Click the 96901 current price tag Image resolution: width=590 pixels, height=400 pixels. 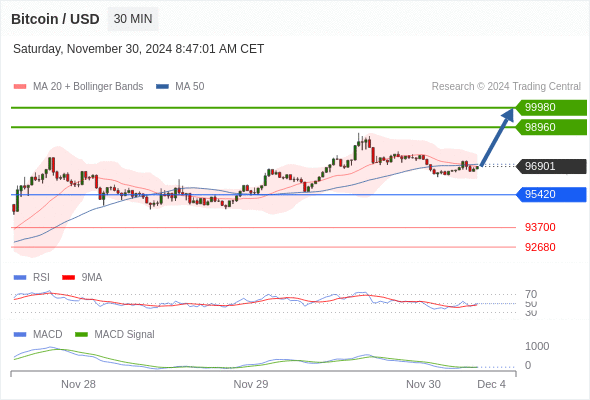coord(551,166)
